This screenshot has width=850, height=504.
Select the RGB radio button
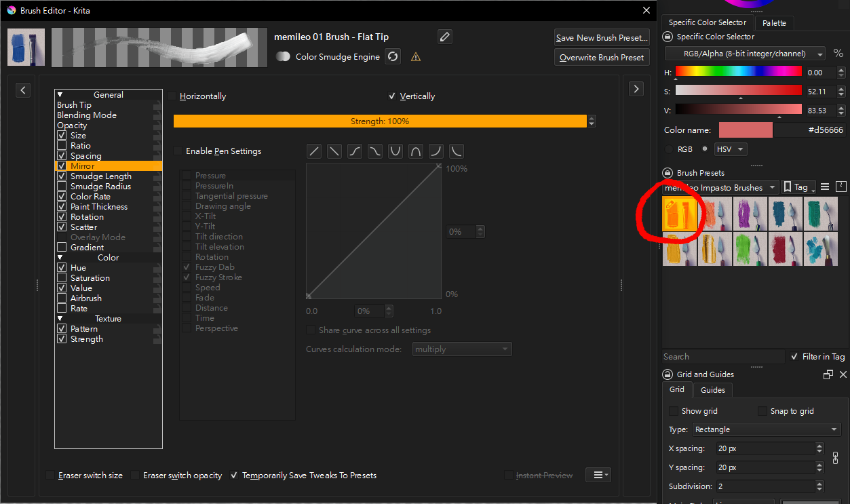[670, 149]
